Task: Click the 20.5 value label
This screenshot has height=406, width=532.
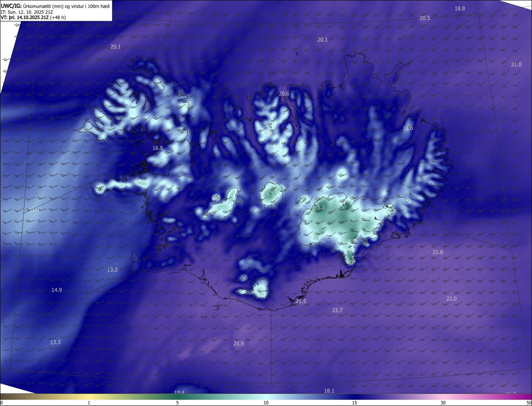Action: click(x=425, y=18)
